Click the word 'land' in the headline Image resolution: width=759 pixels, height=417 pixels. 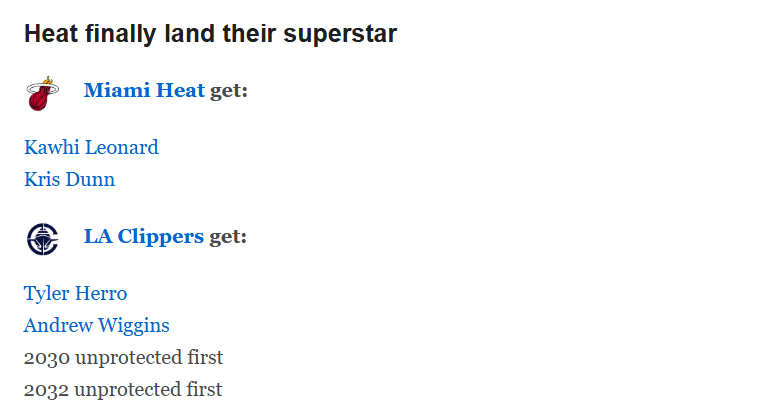pos(190,34)
